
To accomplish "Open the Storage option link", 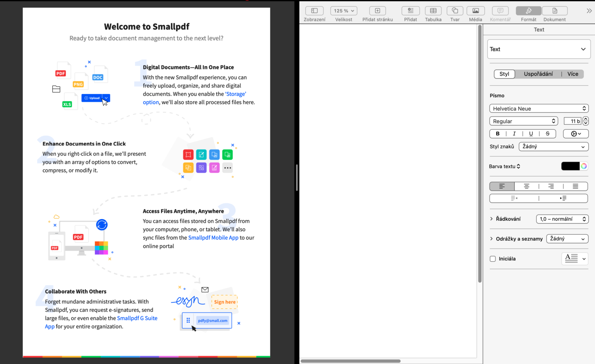I will click(236, 94).
